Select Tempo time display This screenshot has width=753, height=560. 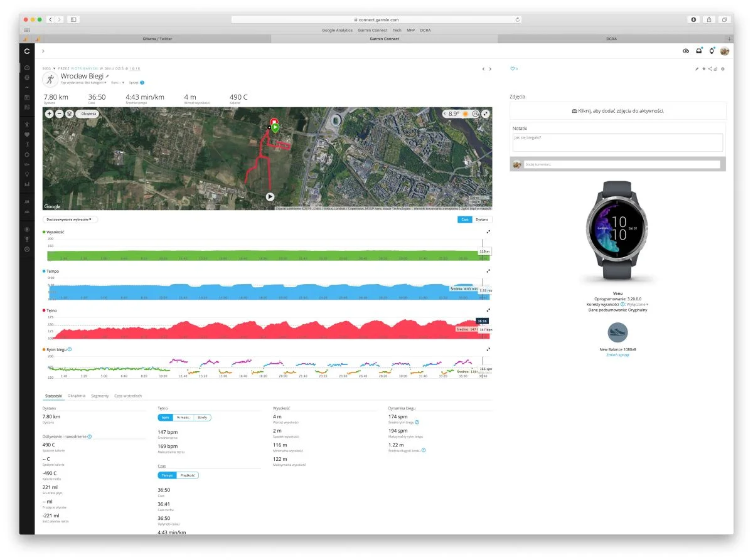coord(168,475)
